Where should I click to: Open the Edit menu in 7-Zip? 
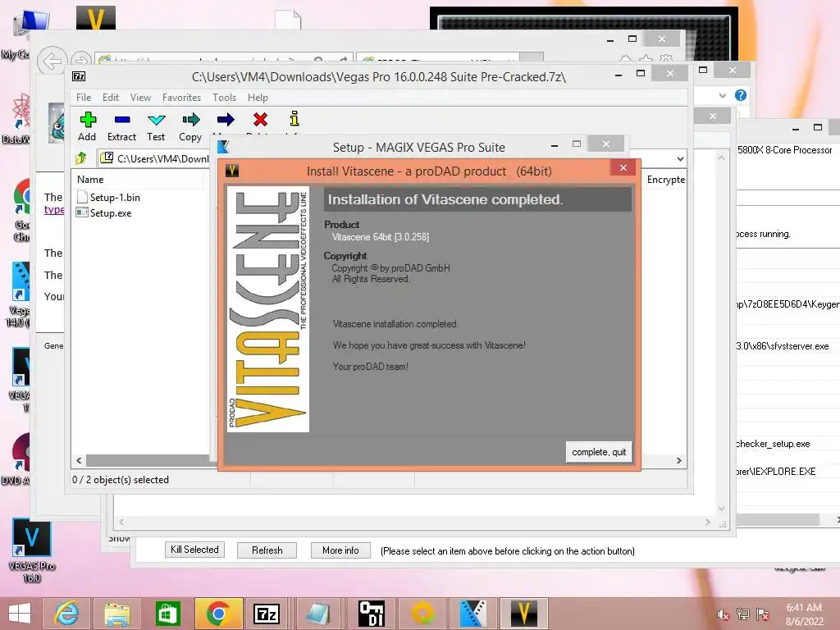111,98
